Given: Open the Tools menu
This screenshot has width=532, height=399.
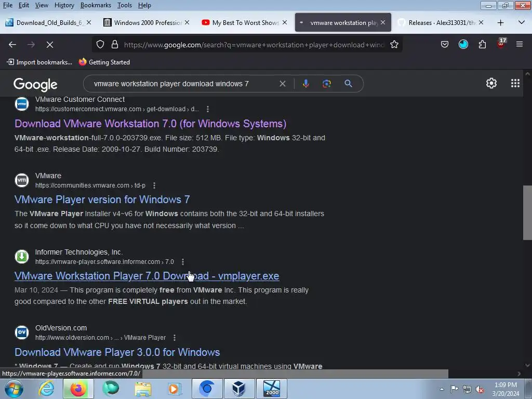Looking at the screenshot, I should [x=125, y=5].
